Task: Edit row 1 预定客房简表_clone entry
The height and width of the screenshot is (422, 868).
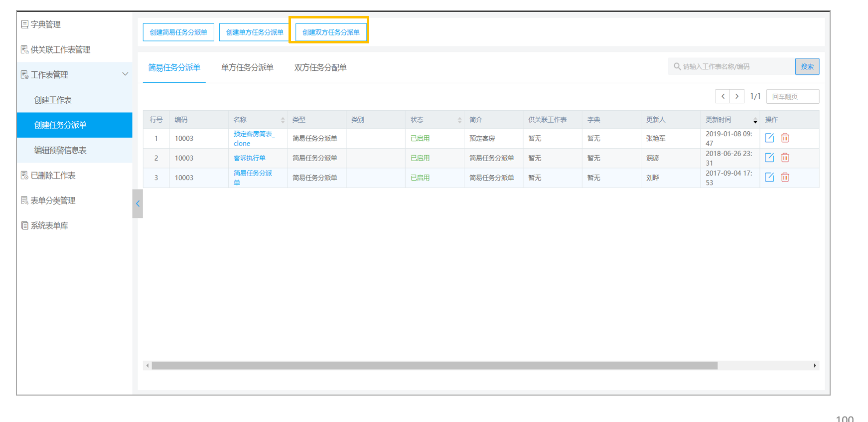Action: pyautogui.click(x=769, y=138)
